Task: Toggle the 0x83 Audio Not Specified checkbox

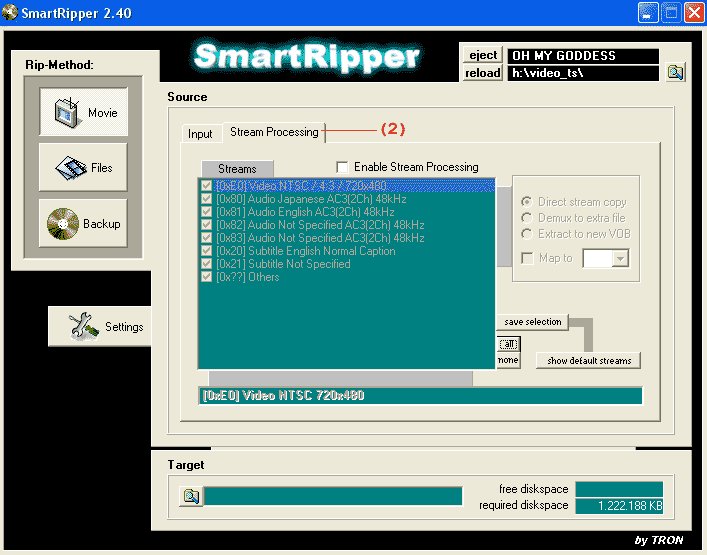Action: click(x=207, y=238)
